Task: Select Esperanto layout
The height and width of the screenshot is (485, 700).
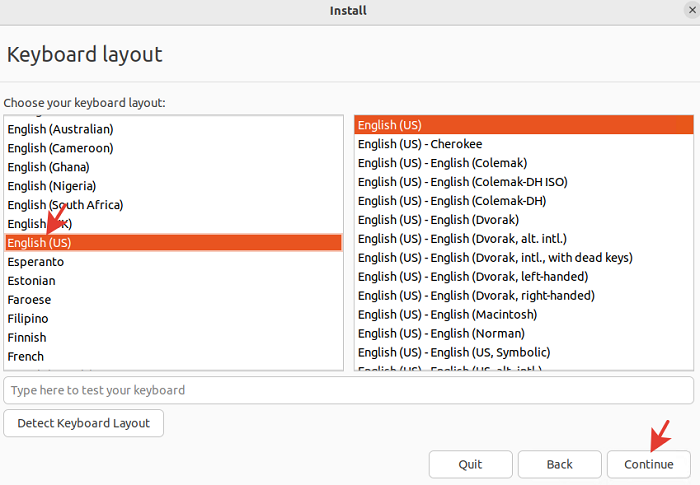Action: point(173,262)
